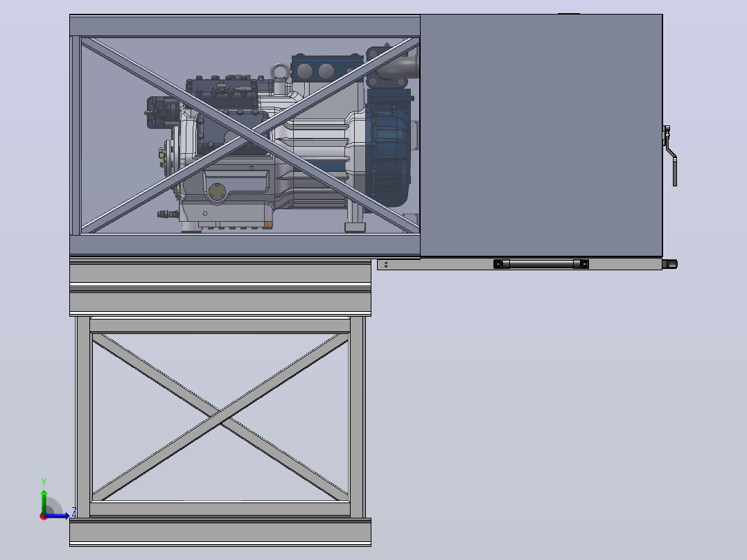Screen dimensions: 747x560
Task: Select the crossing point of the lower stand X-brace
Action: coord(220,417)
